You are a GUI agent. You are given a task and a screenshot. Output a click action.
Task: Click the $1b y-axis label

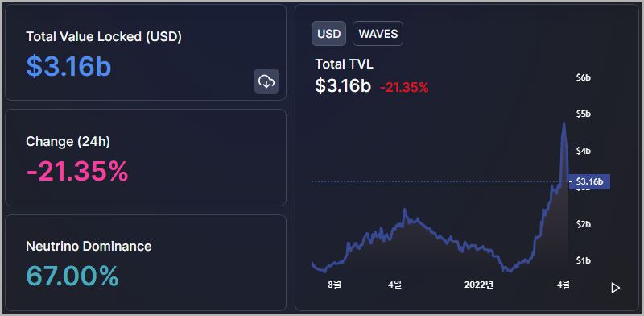(x=584, y=260)
